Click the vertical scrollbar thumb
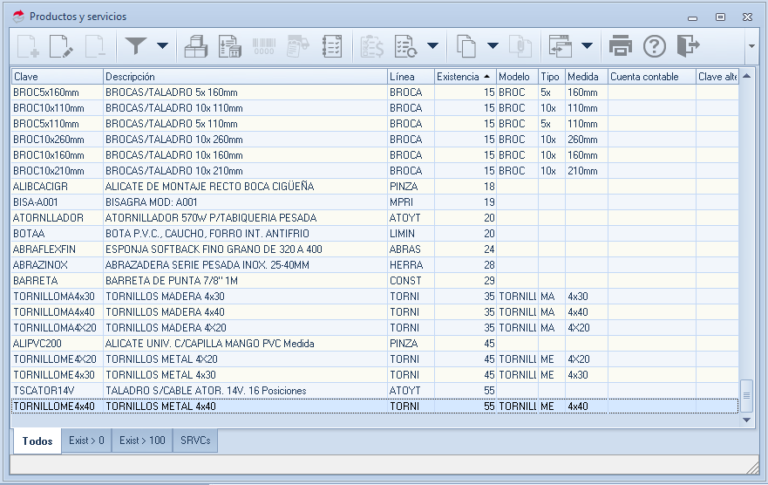768x485 pixels. 746,396
